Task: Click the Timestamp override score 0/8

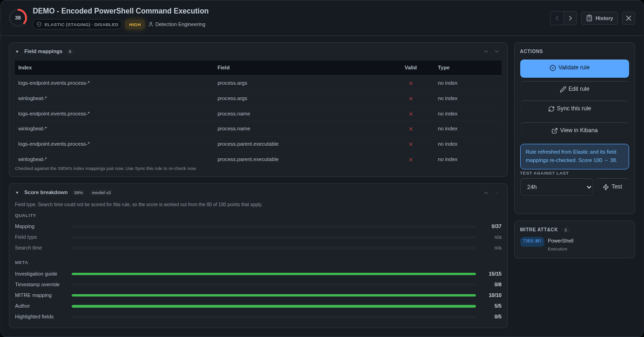Action: pyautogui.click(x=498, y=284)
